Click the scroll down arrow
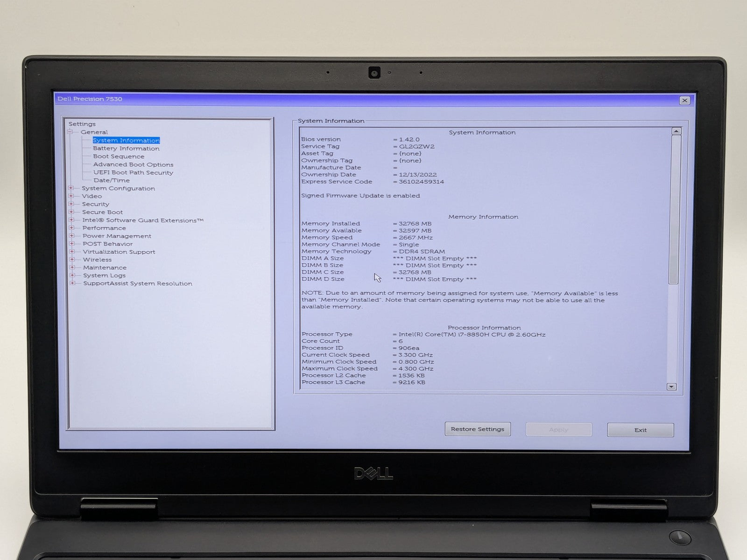The height and width of the screenshot is (560, 747). pyautogui.click(x=672, y=386)
